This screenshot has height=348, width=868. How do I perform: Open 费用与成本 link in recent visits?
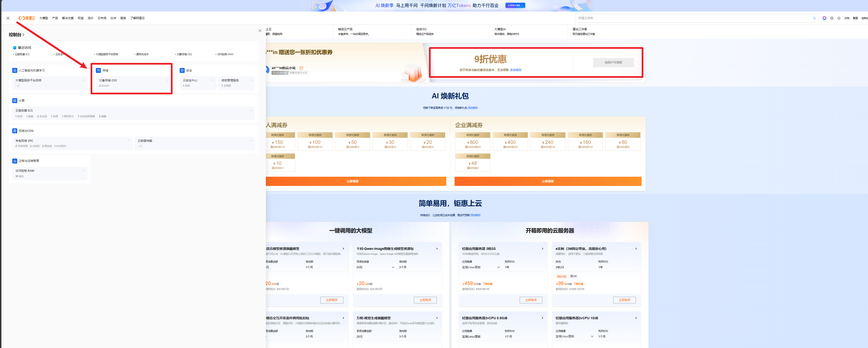click(142, 54)
